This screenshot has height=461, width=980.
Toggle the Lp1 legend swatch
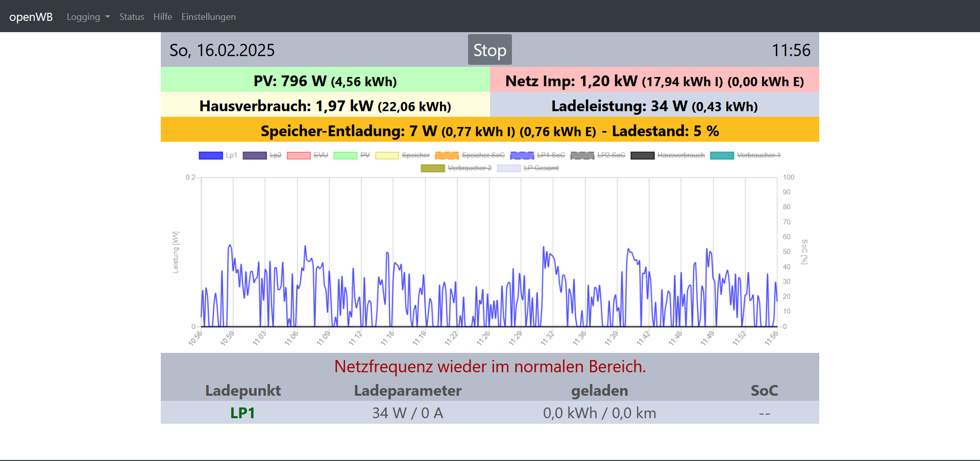click(x=211, y=155)
